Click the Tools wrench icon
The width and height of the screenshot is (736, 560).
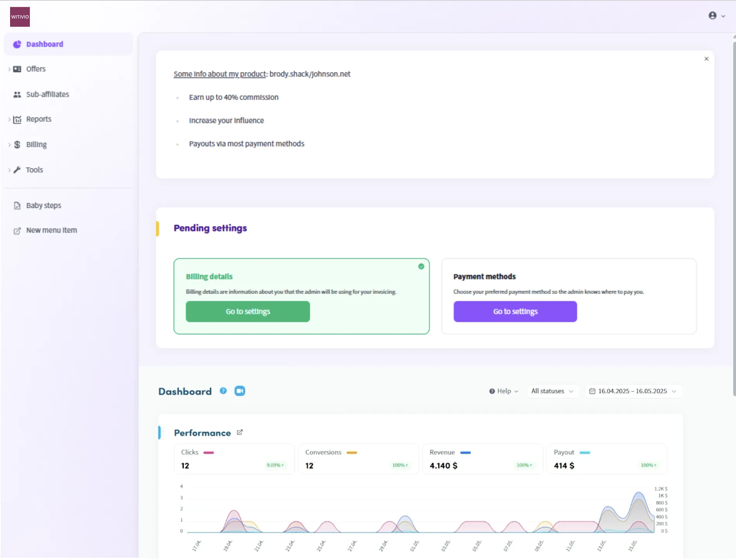(17, 170)
